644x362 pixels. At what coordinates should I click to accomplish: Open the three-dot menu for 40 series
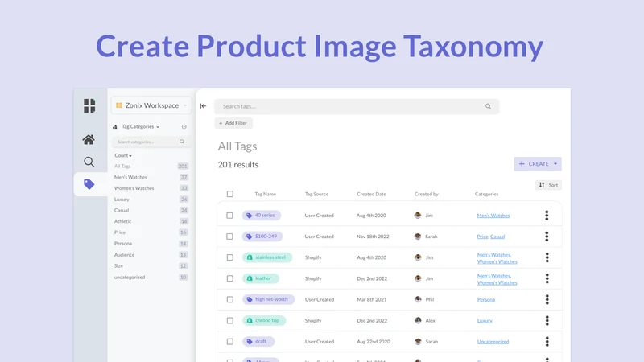pos(547,216)
